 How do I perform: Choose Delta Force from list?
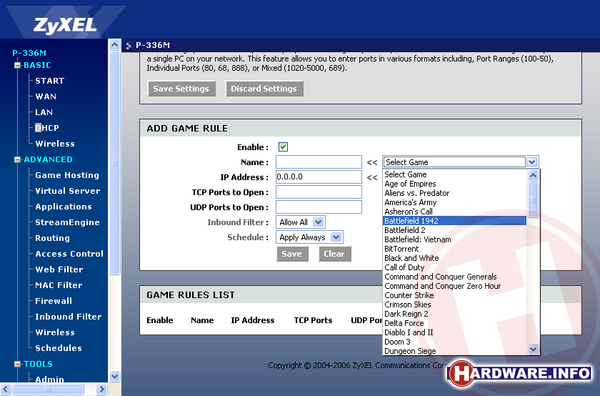click(x=455, y=323)
